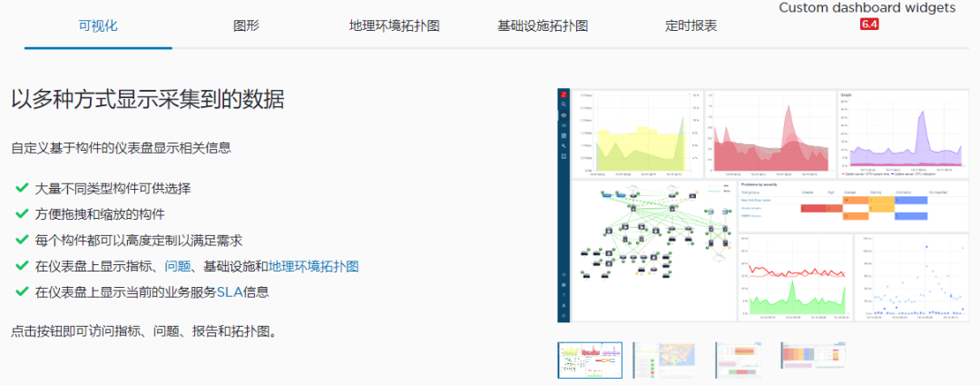Click the question mark help icon in the dashboard sidebar
The height and width of the screenshot is (385, 980).
[x=563, y=295]
